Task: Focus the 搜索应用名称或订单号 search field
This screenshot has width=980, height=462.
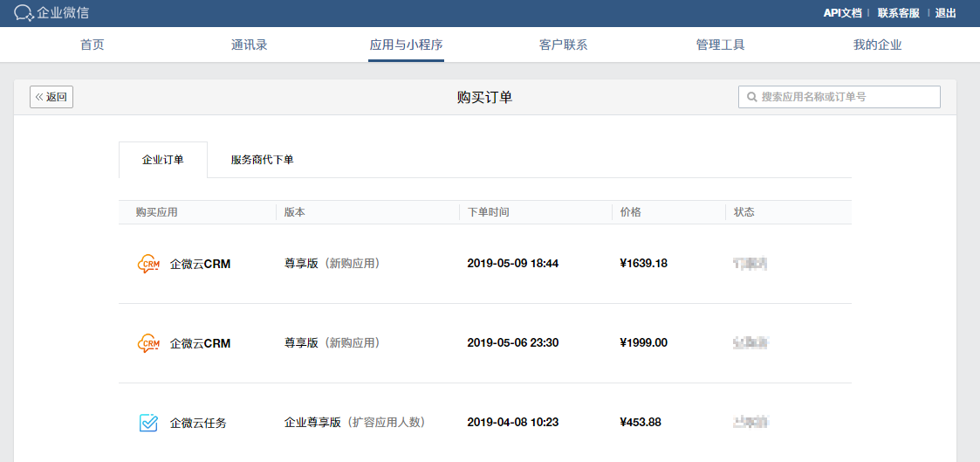Action: click(840, 97)
